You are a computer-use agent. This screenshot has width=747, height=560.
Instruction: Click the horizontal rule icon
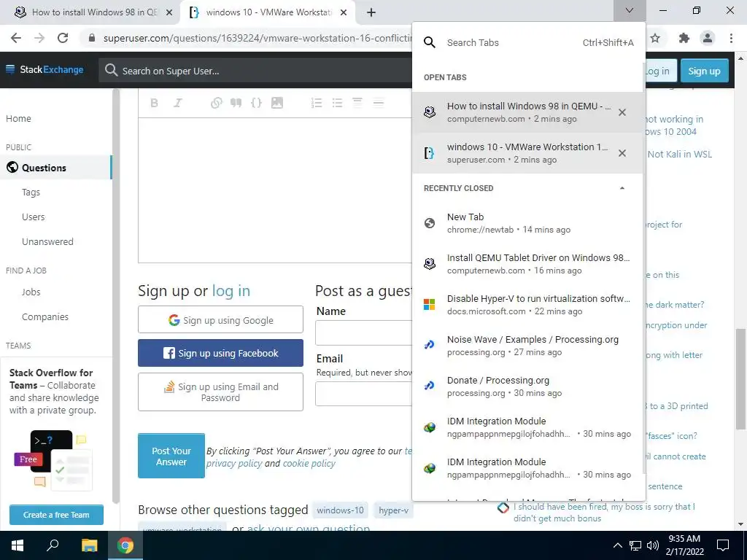379,103
